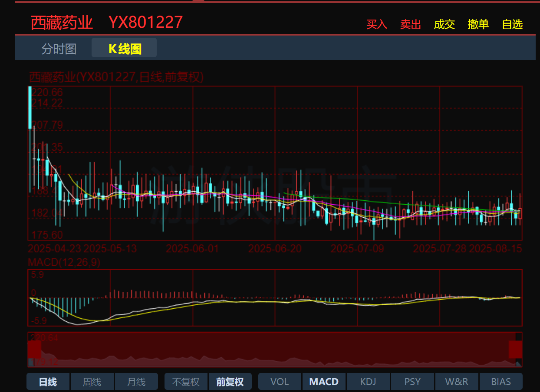Click the 214.22 price axis label
This screenshot has width=540, height=392.
coord(47,103)
